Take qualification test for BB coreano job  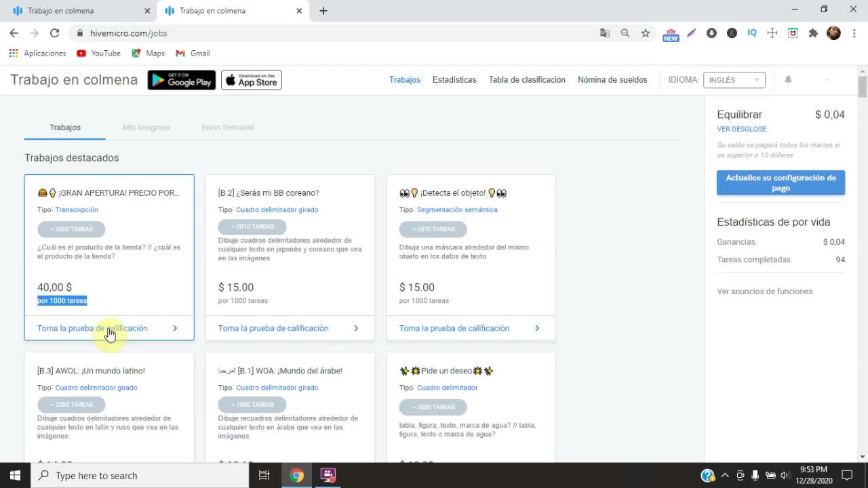coord(273,328)
